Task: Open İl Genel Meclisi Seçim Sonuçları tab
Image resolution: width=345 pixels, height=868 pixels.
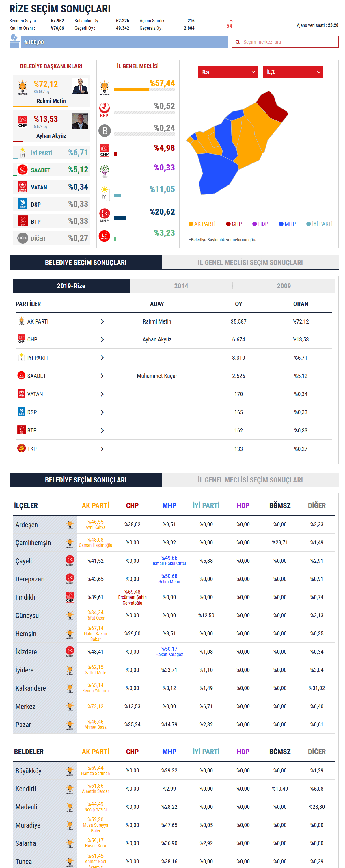Action: point(250,262)
